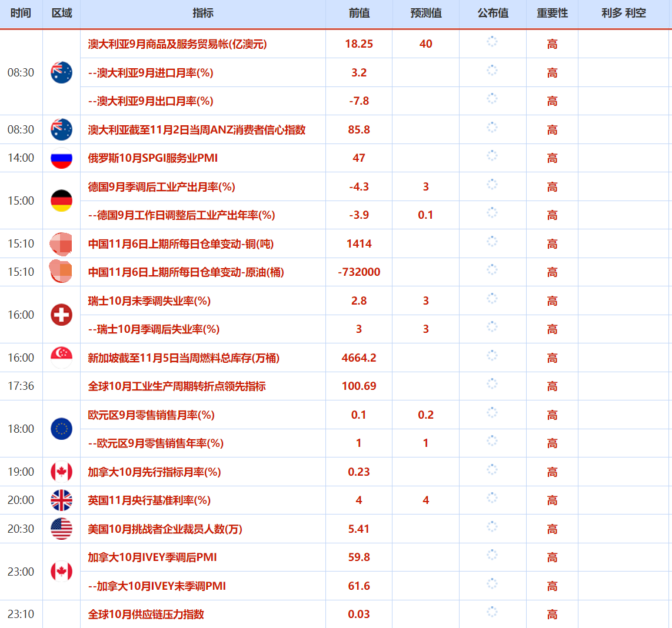Click the 前值 column header
Screen dimensions: 672x628
(359, 14)
